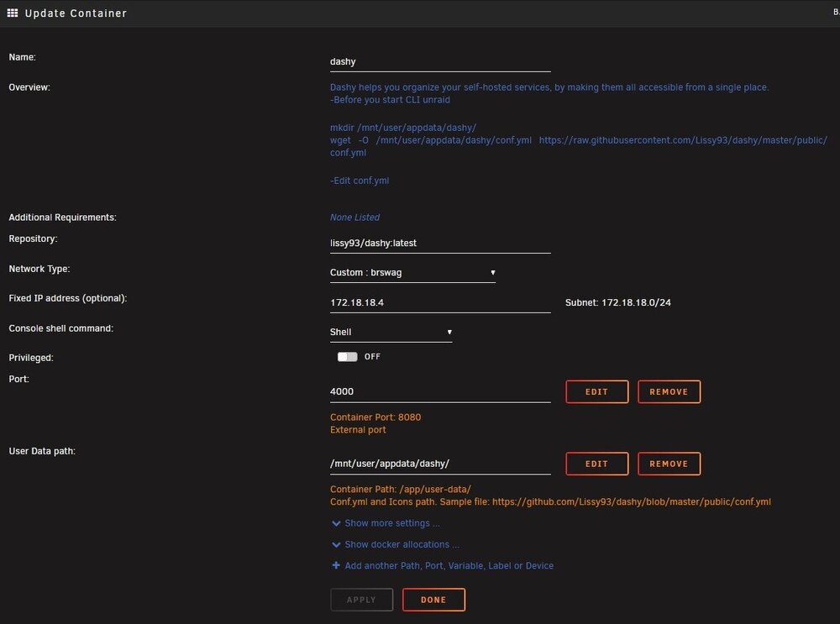
Task: Click the plus icon to add another path
Action: click(x=336, y=565)
